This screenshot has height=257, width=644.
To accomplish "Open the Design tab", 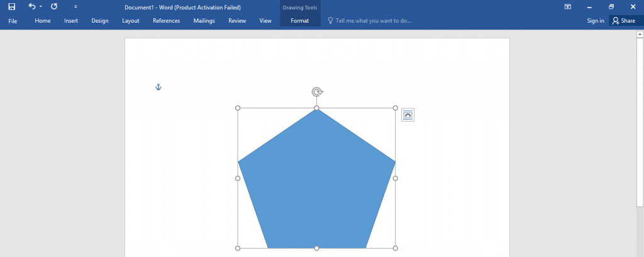I will pyautogui.click(x=100, y=21).
